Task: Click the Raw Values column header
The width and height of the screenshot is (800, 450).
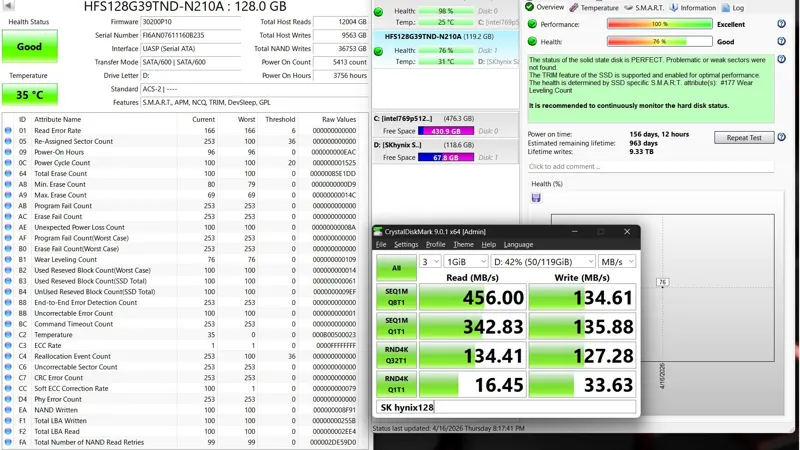Action: 339,119
